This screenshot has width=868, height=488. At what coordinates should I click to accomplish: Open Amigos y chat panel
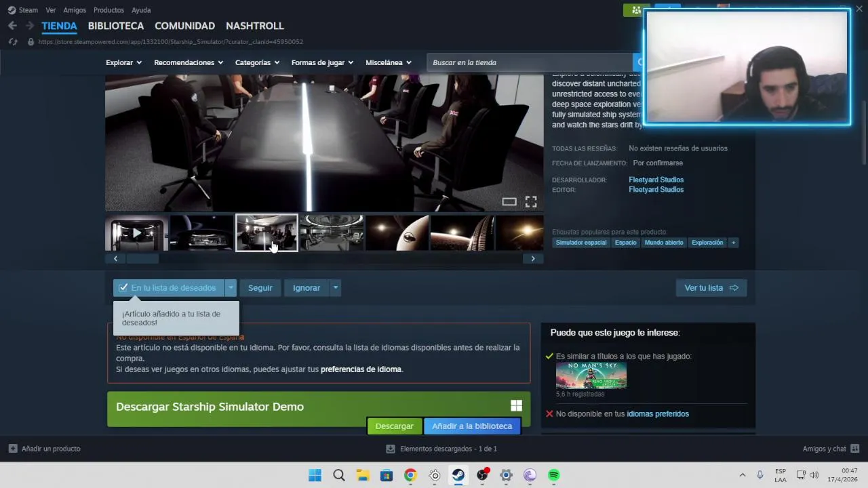(x=831, y=449)
